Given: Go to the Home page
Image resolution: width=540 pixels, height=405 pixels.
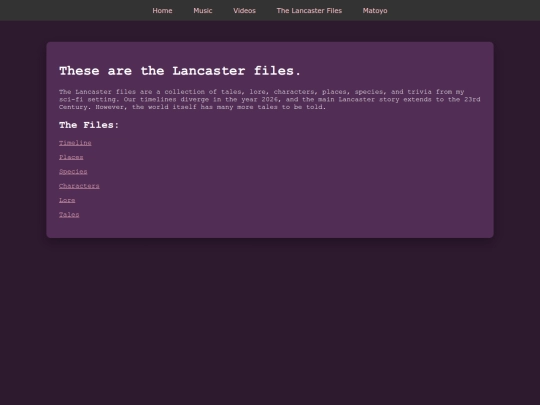Looking at the screenshot, I should [x=162, y=11].
